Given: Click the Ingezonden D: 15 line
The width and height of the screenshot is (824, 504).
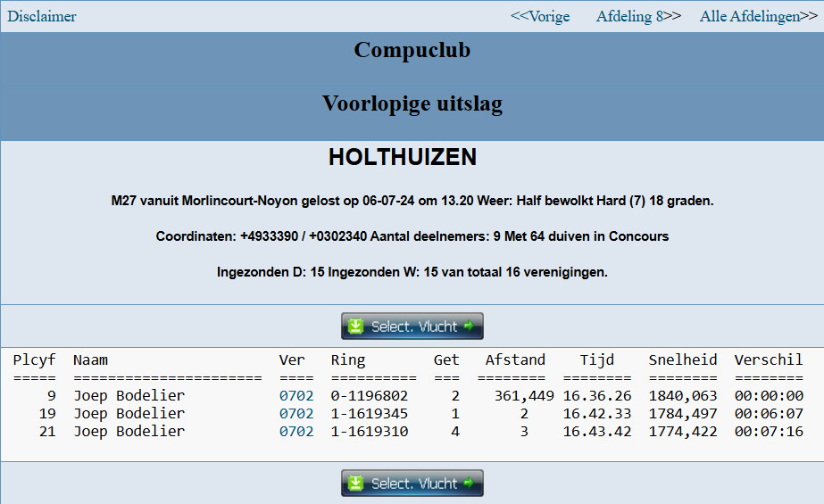Looking at the screenshot, I should coord(412,272).
